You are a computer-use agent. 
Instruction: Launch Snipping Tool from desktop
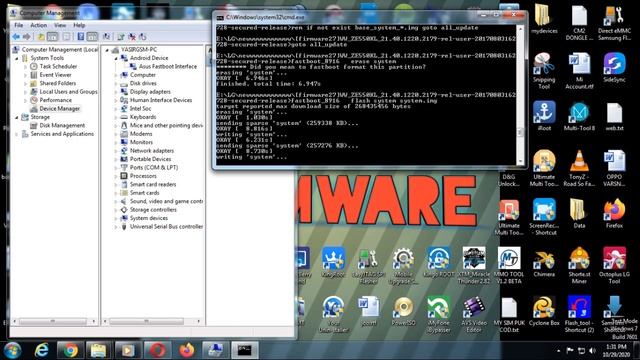(544, 71)
